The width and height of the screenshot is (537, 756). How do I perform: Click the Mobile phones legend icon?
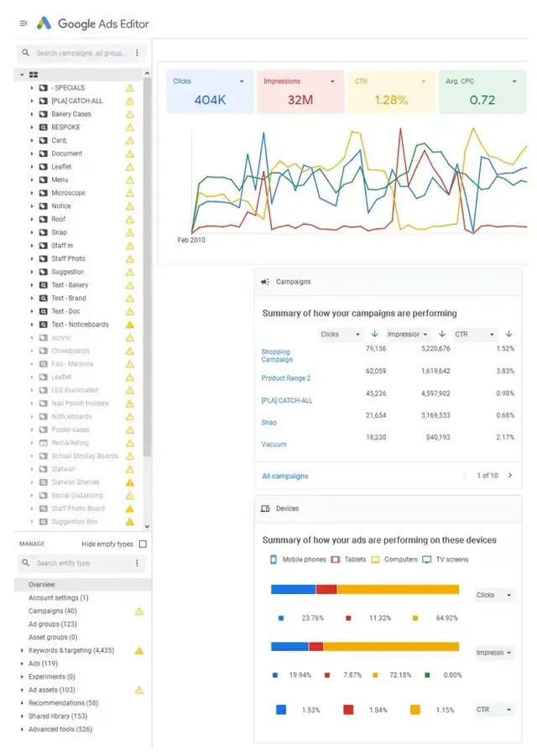(274, 560)
